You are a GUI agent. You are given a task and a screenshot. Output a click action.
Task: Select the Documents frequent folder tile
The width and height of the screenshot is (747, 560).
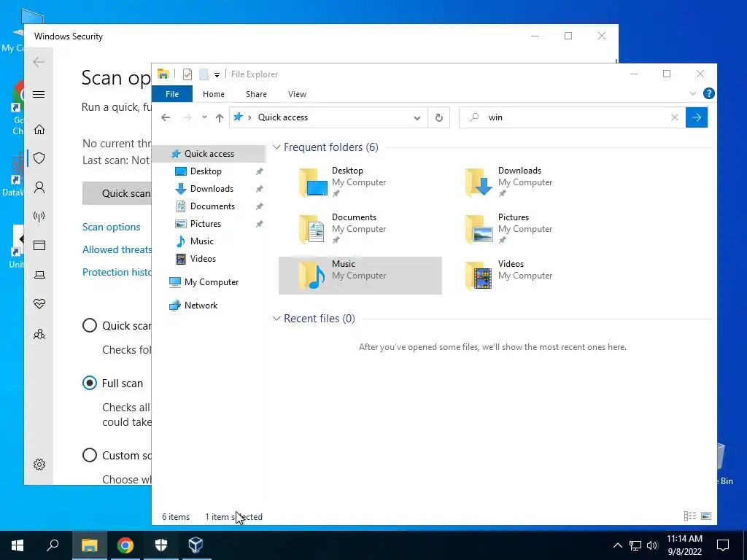[x=360, y=228]
